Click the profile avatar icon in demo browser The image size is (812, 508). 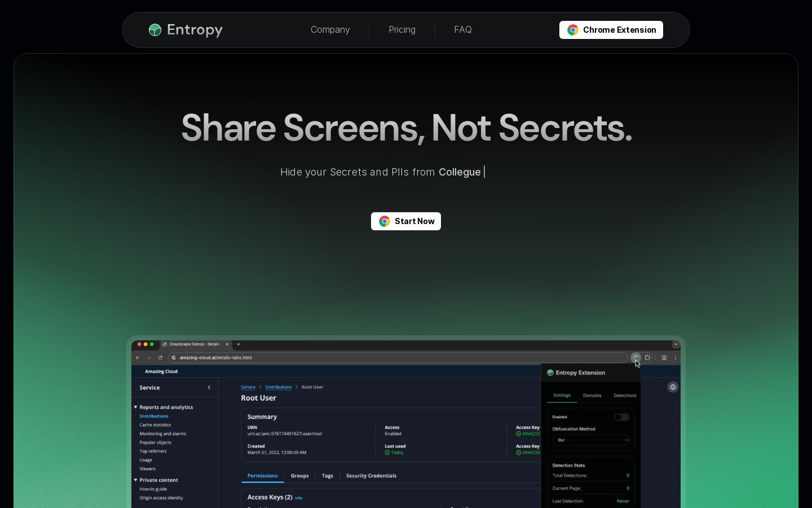point(664,357)
